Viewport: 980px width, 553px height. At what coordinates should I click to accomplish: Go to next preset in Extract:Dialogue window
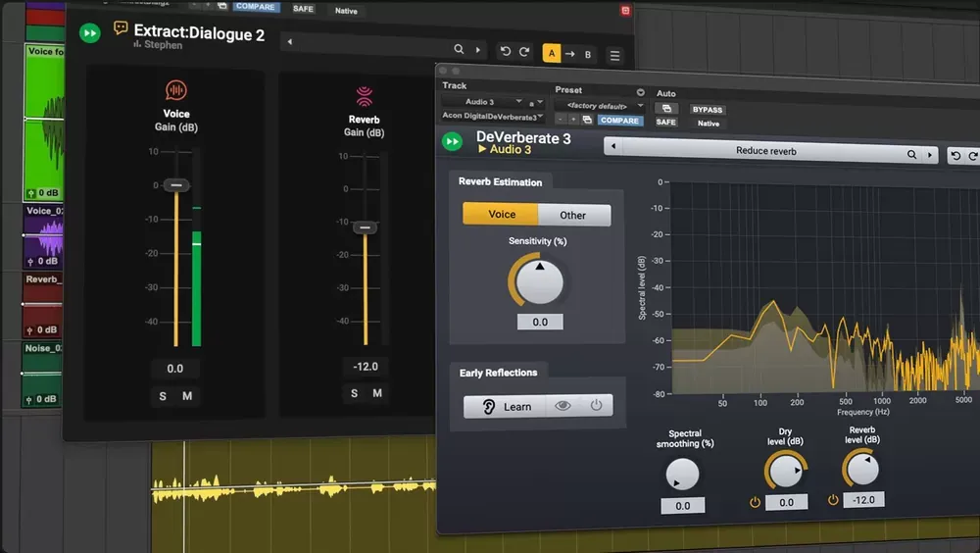point(478,49)
